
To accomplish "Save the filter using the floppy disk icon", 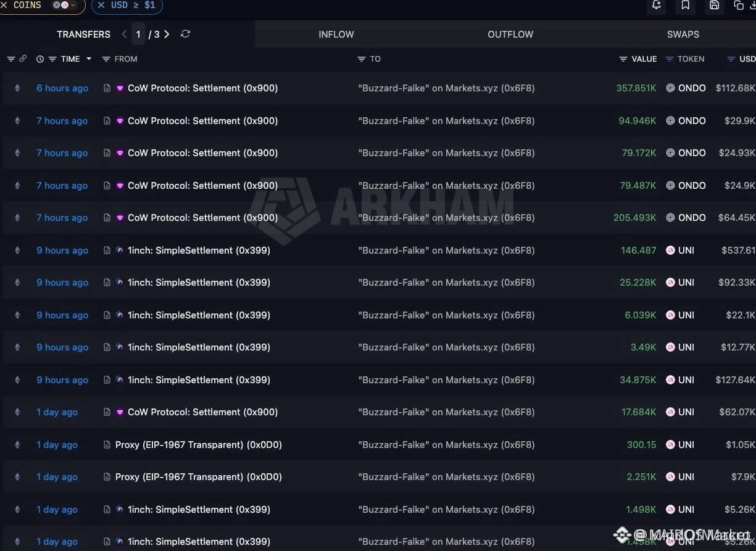I will (714, 5).
